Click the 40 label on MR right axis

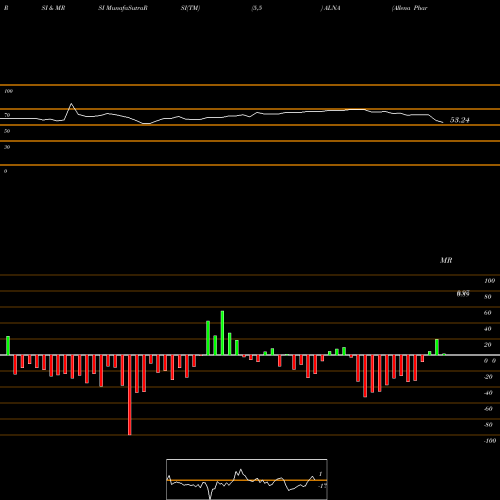488,329
